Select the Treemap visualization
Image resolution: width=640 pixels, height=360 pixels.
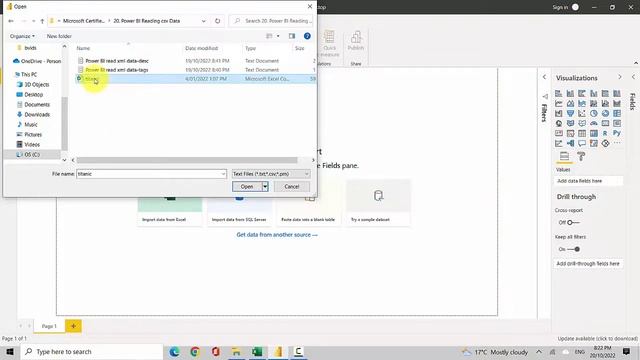pos(617,113)
